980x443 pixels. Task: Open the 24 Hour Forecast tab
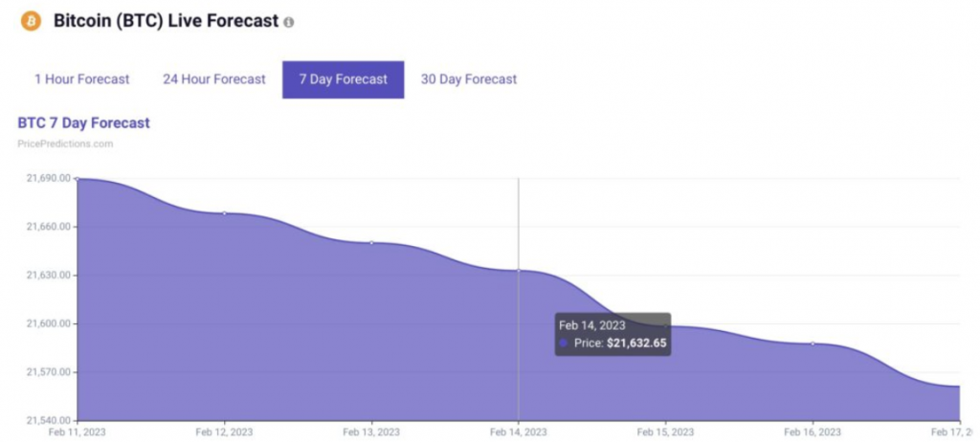pos(214,79)
